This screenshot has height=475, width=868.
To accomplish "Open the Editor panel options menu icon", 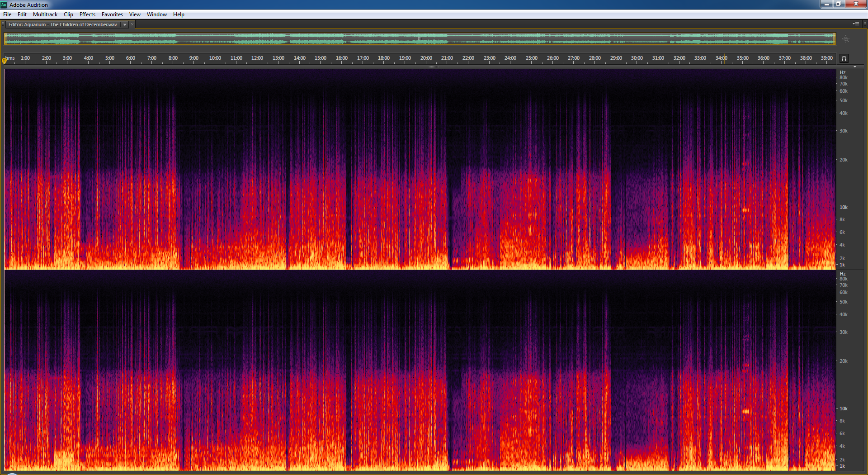I will coord(855,24).
